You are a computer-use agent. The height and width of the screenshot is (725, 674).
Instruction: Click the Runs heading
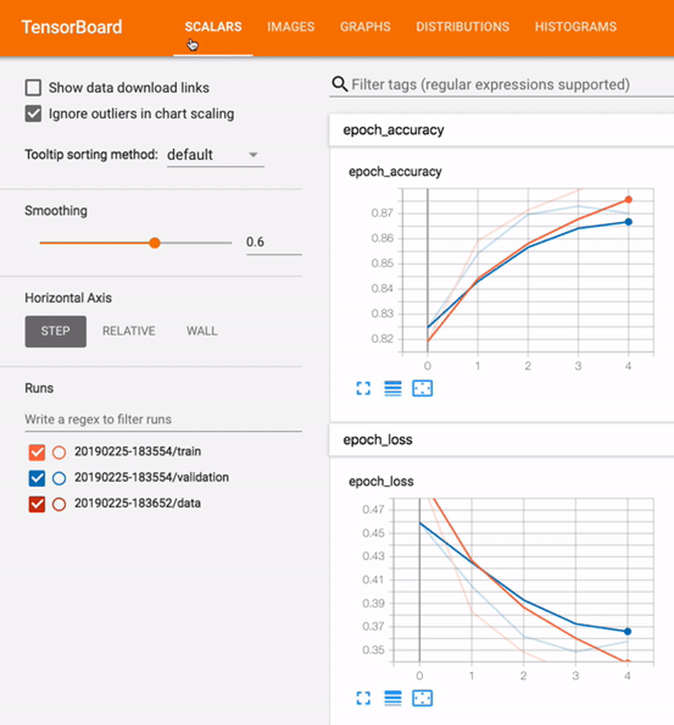point(39,388)
